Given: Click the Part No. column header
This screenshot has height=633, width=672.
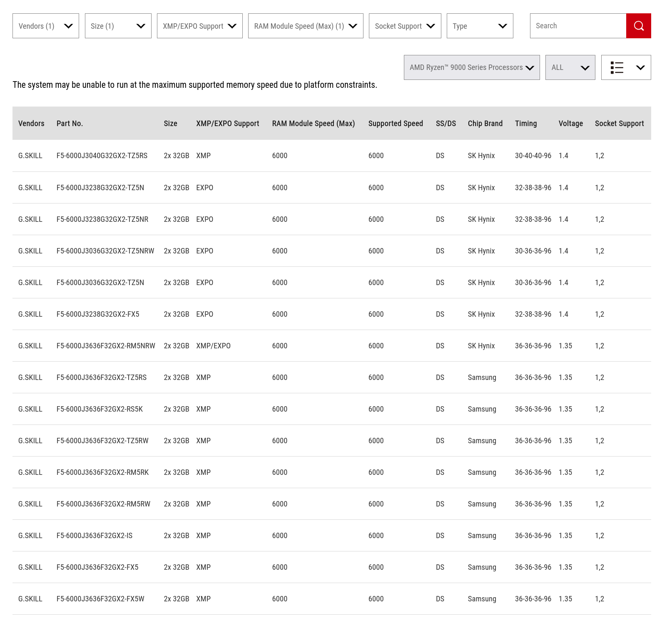Looking at the screenshot, I should coord(70,124).
